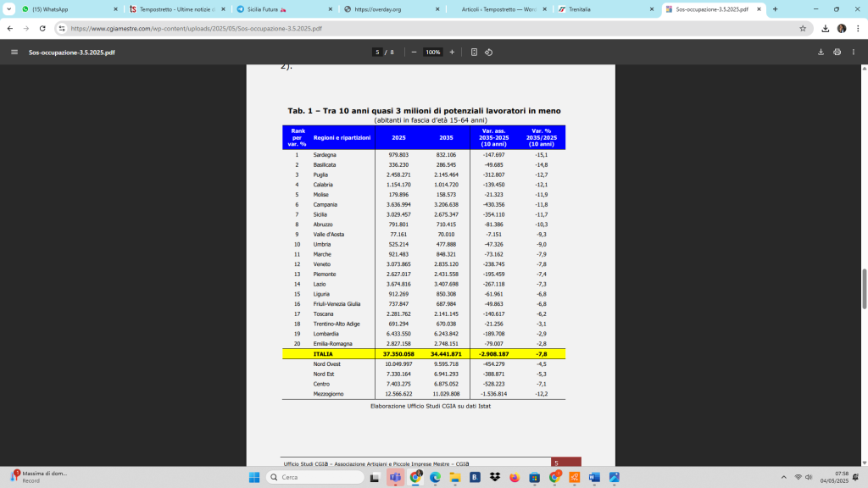Click the fit to page icon

pos(474,52)
